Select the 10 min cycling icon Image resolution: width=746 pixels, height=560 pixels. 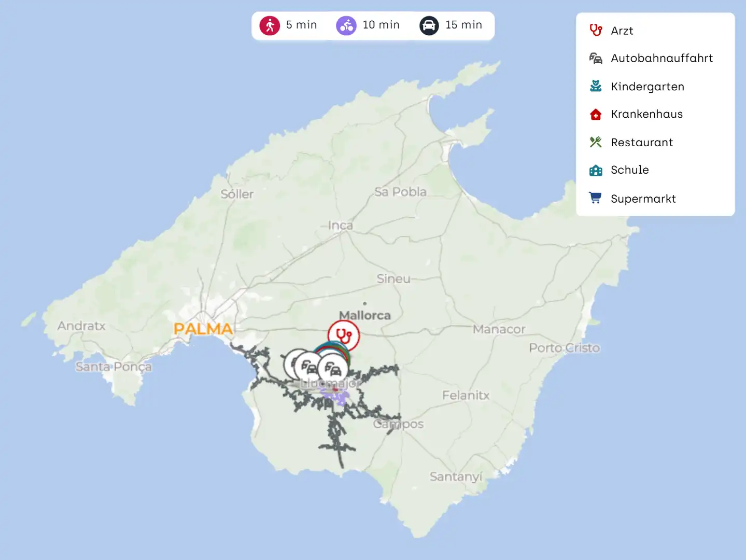tap(346, 25)
